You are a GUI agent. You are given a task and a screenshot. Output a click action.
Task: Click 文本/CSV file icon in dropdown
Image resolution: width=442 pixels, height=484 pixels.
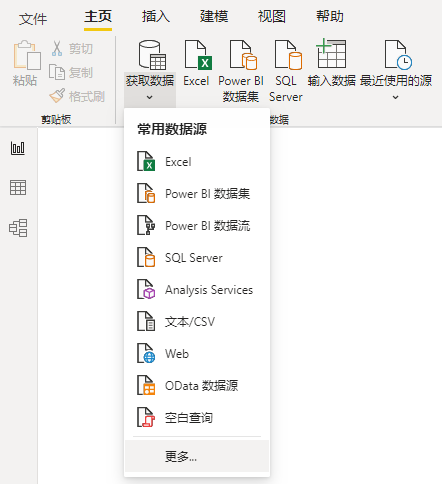click(x=146, y=321)
